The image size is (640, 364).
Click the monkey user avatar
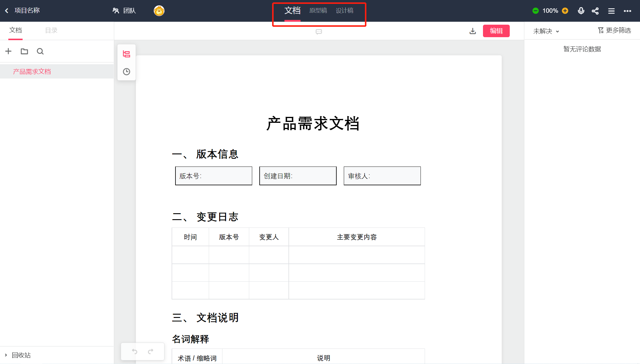point(159,11)
